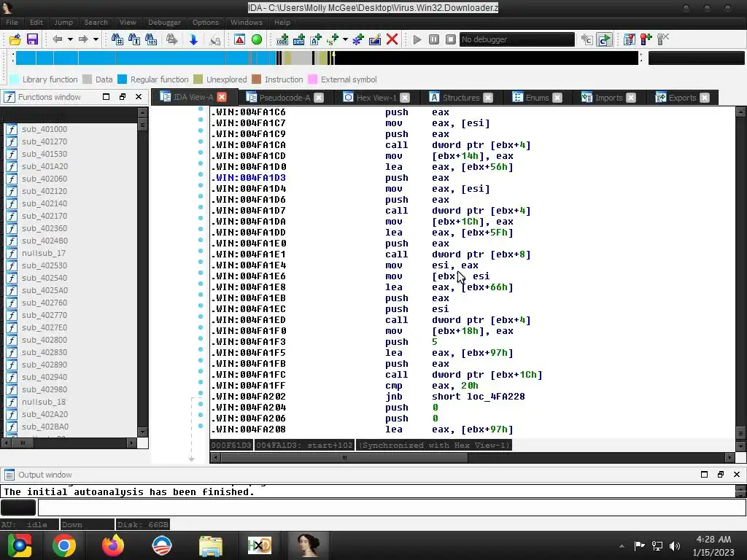Click the convert to Code icon

point(282,39)
